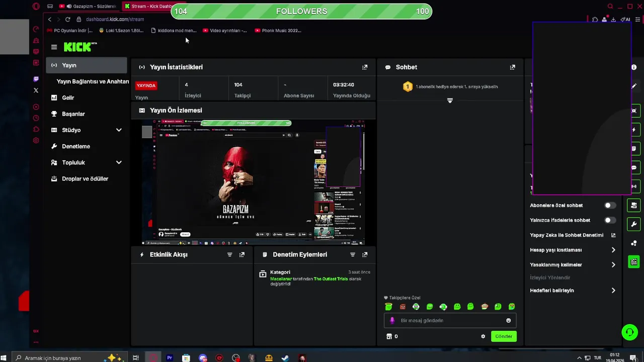Image resolution: width=644 pixels, height=362 pixels.
Task: Switch to Stream - Kick Dashboard tab
Action: [x=148, y=7]
